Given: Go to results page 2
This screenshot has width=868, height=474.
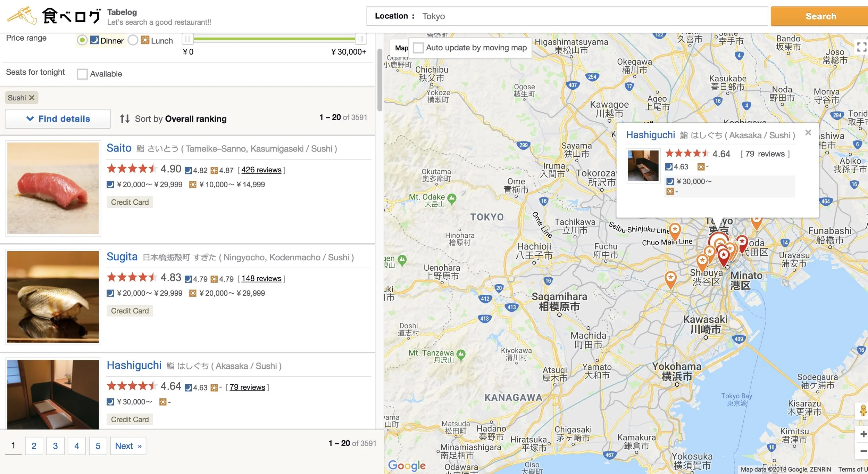Looking at the screenshot, I should click(34, 446).
